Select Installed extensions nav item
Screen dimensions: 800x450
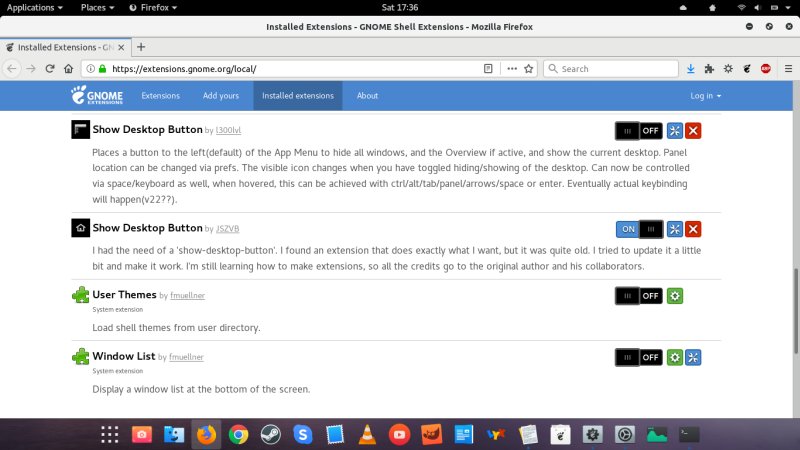pos(298,95)
